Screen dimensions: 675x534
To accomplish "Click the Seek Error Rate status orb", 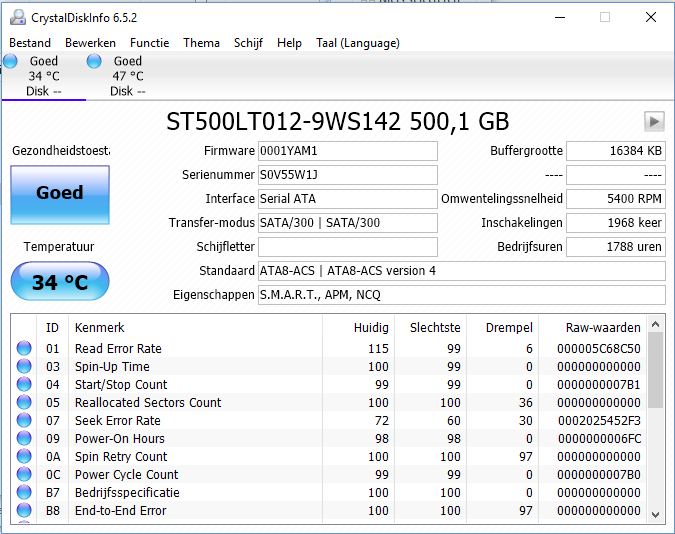I will 24,421.
